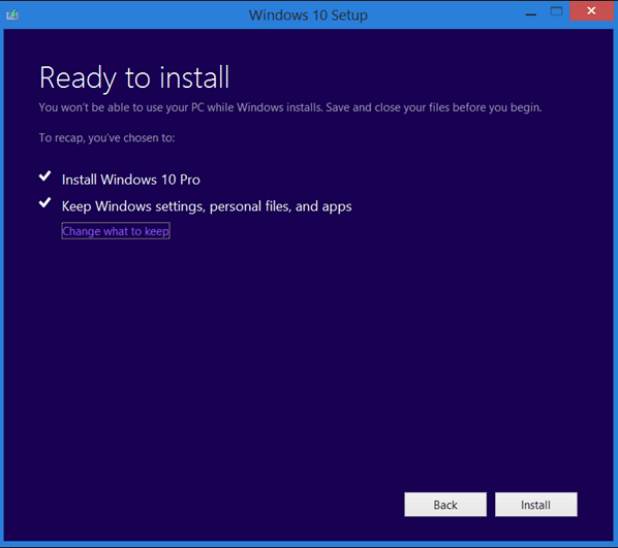Close the Windows 10 Setup window
The height and width of the screenshot is (548, 618).
click(x=591, y=11)
